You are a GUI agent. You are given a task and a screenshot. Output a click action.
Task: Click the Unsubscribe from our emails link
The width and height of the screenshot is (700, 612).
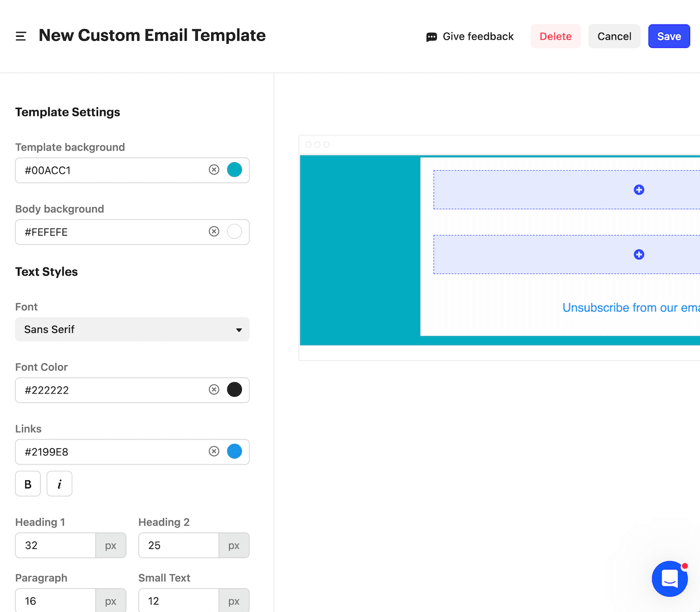[x=631, y=308]
